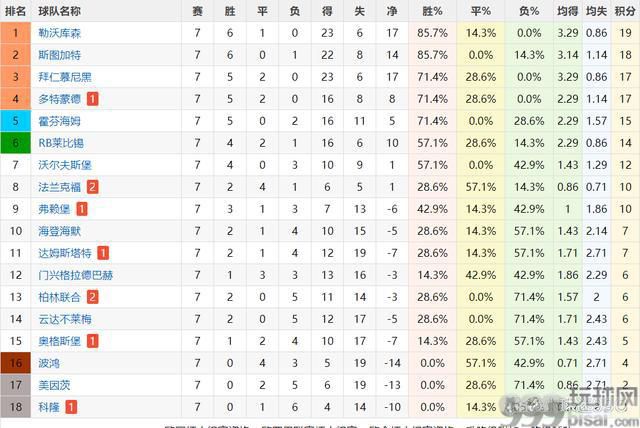
Task: Click the 积分 column header
Action: (x=624, y=11)
